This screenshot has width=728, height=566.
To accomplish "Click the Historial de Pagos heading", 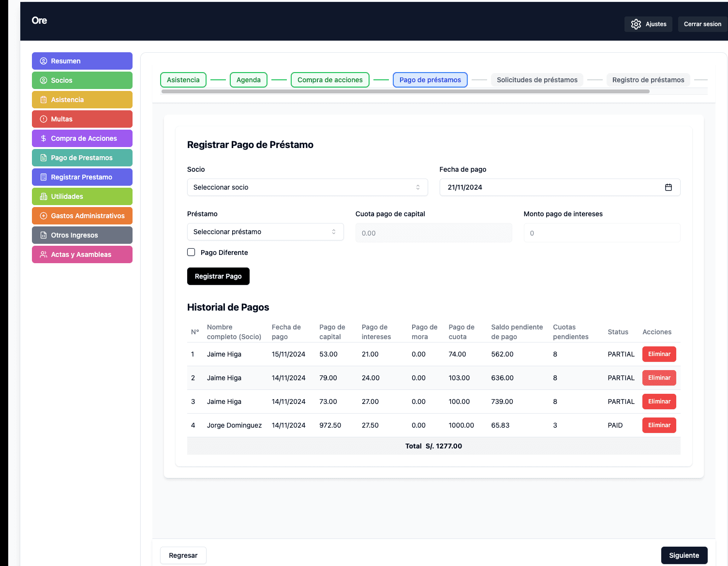I will (228, 307).
